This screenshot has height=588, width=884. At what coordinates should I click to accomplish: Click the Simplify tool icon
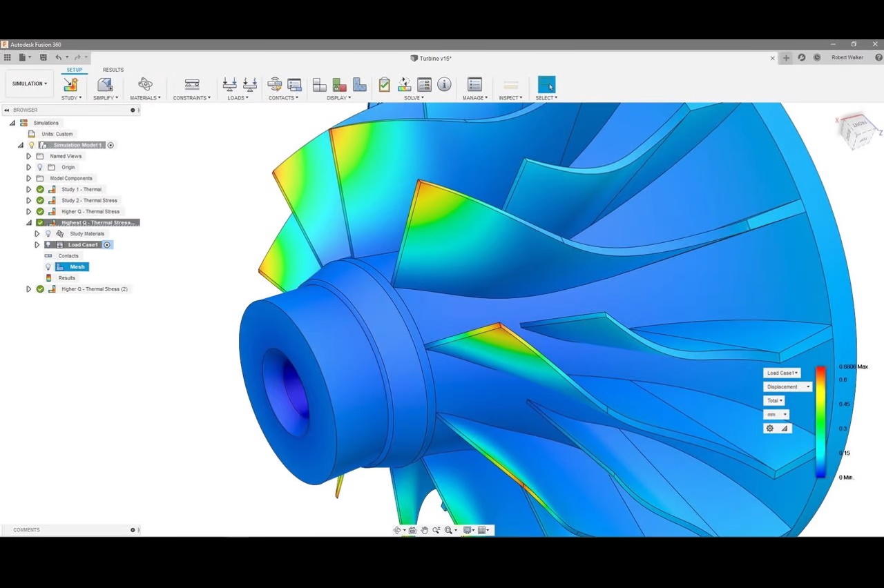(x=105, y=84)
